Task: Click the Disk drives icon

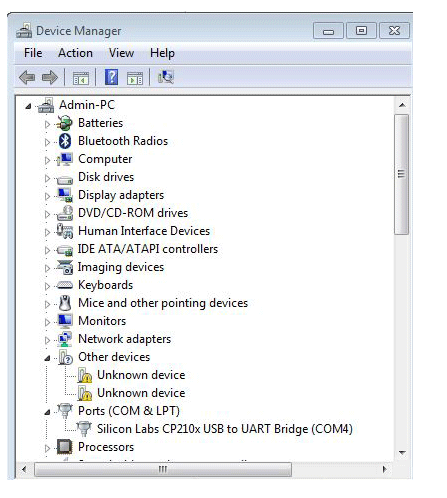Action: click(65, 180)
